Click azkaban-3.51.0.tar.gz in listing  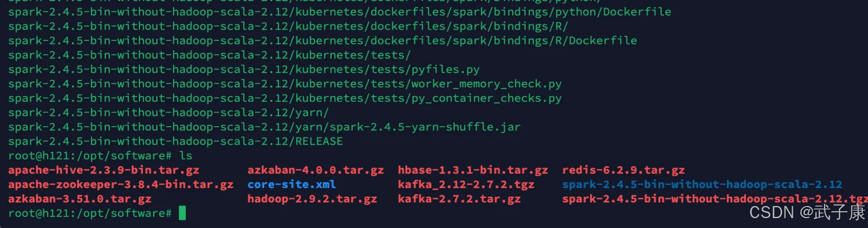pos(80,199)
